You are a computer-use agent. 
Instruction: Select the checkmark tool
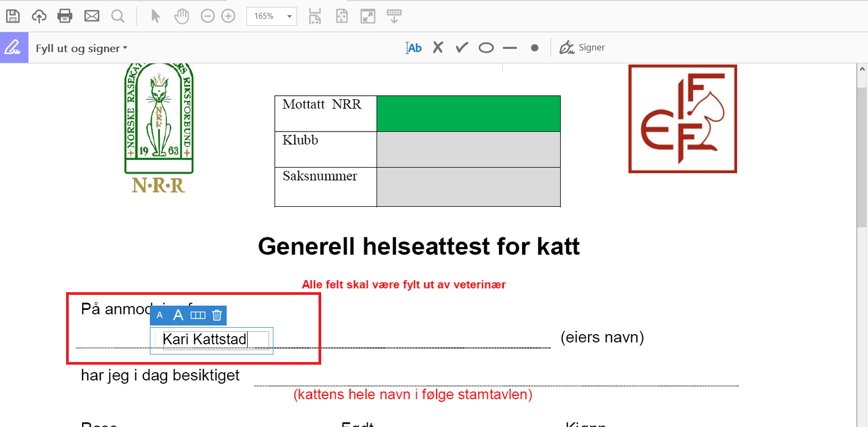pyautogui.click(x=462, y=48)
